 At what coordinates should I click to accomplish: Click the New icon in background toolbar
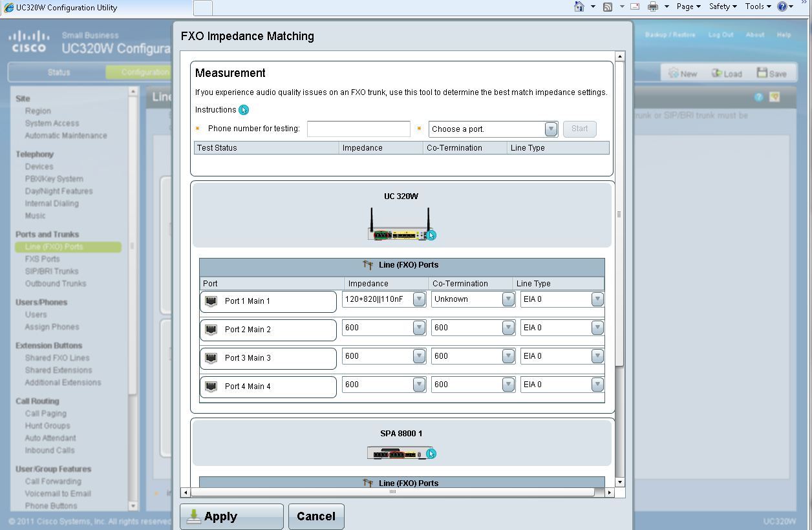click(674, 73)
